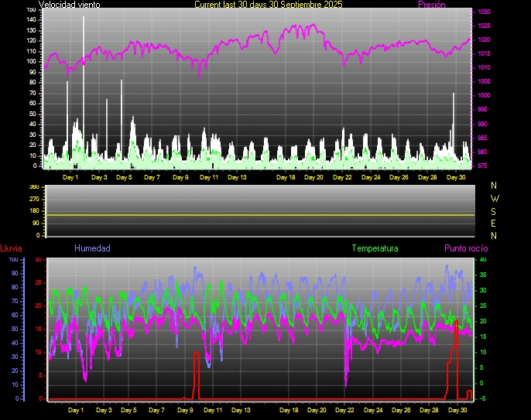Viewport: 531px width, 420px height.
Task: Click the 1030 value on pressure axis
Action: coord(483,12)
